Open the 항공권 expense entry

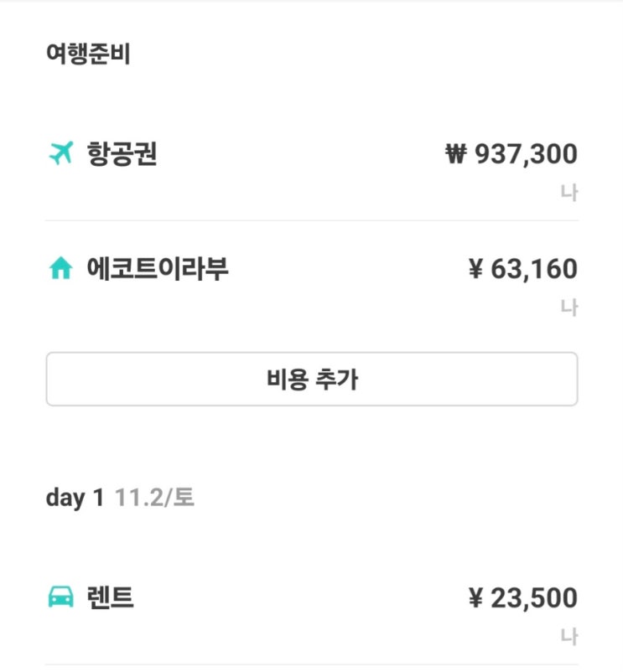click(122, 154)
